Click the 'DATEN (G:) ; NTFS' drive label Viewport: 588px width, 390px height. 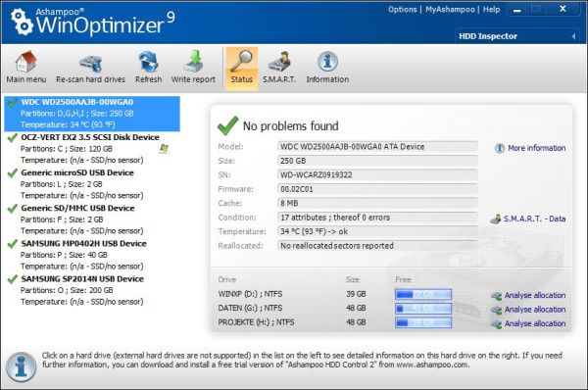point(250,309)
